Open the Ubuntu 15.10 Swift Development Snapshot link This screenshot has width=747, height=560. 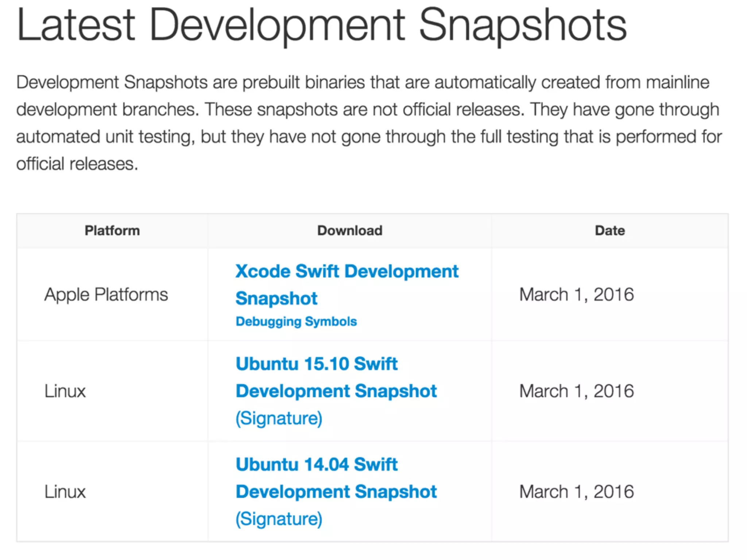[x=317, y=364]
